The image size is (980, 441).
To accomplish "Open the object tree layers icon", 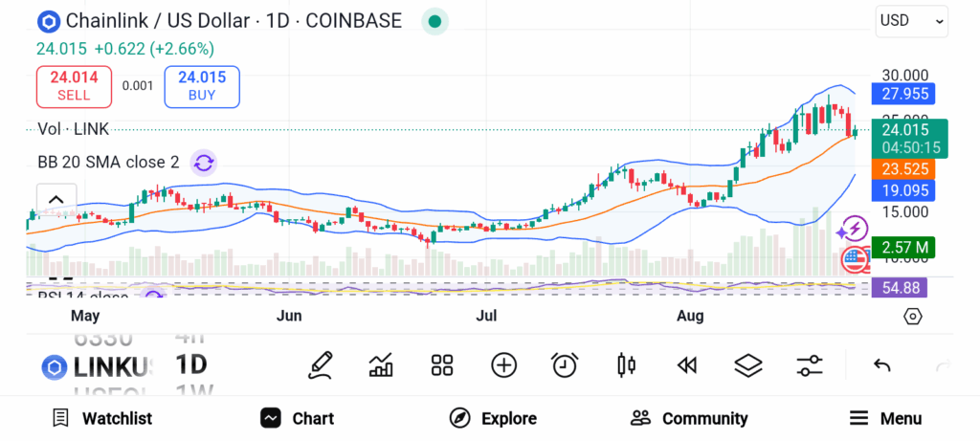I will click(x=747, y=364).
